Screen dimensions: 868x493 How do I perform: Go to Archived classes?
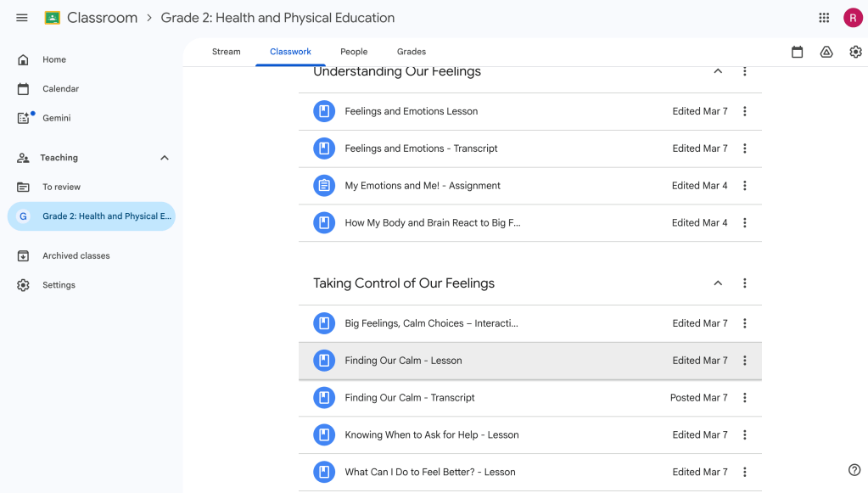(x=76, y=255)
